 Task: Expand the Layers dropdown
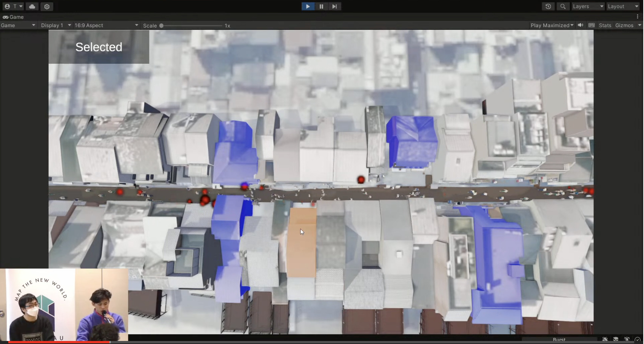click(x=588, y=6)
